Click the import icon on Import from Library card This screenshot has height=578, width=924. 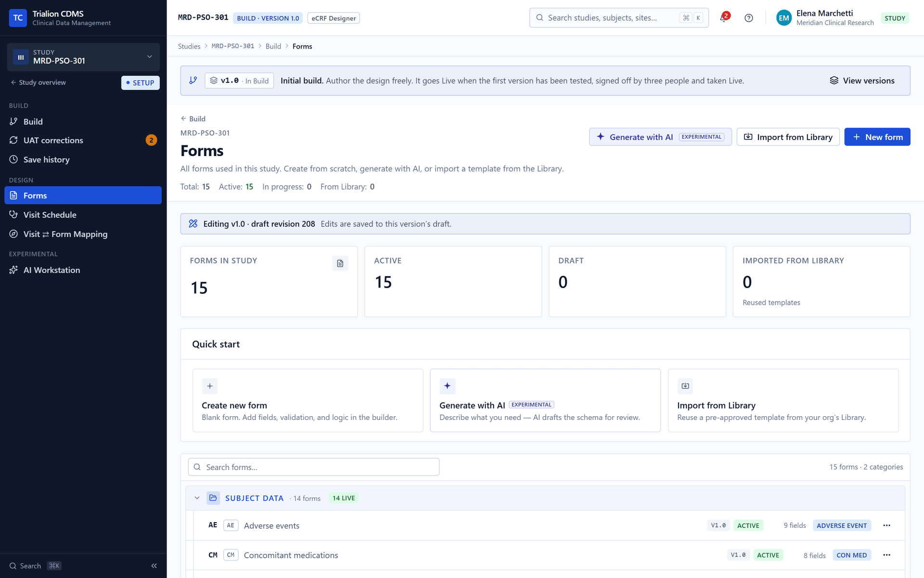pos(685,386)
